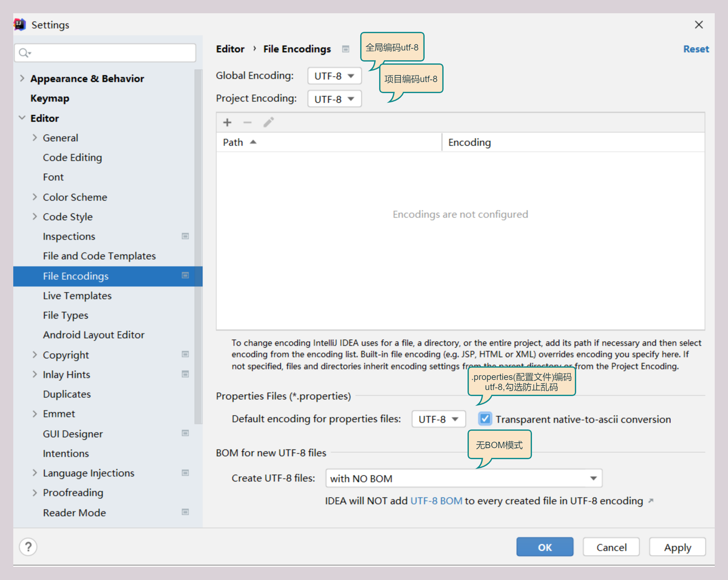The height and width of the screenshot is (580, 728).
Task: Click the project settings icon next to Inspections
Action: pyautogui.click(x=185, y=236)
